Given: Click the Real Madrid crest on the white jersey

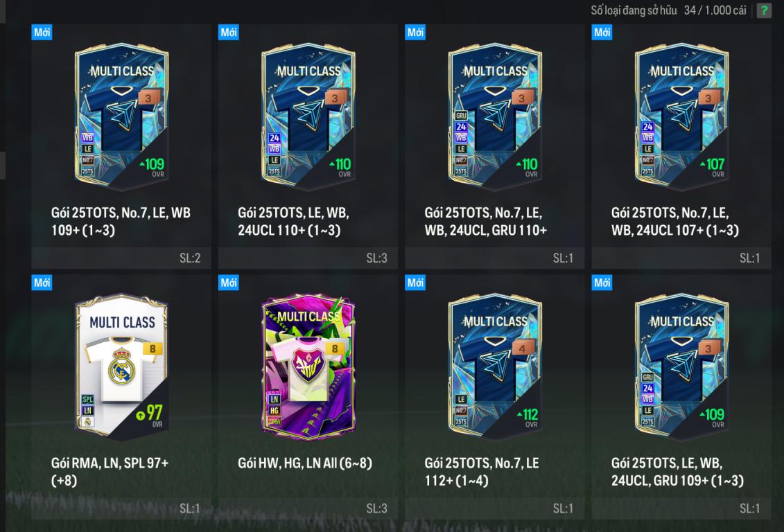Looking at the screenshot, I should coord(123,366).
